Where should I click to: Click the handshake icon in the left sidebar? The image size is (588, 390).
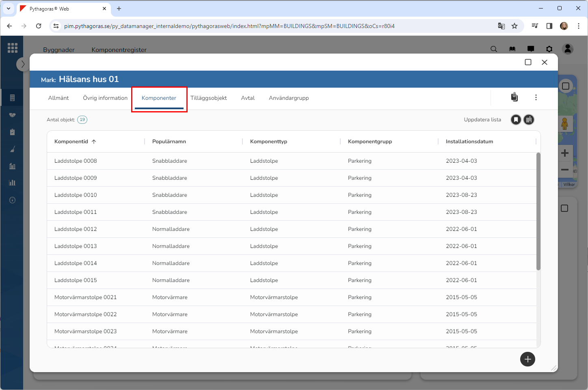(12, 115)
